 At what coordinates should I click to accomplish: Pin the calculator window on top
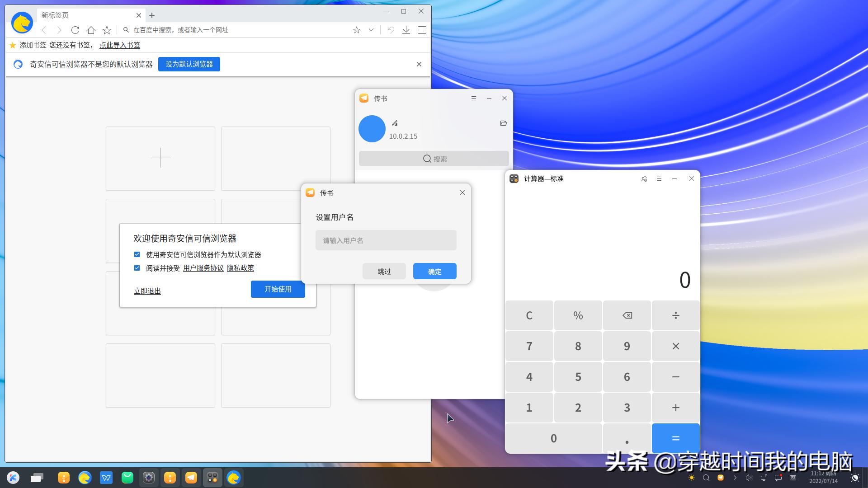coord(644,178)
